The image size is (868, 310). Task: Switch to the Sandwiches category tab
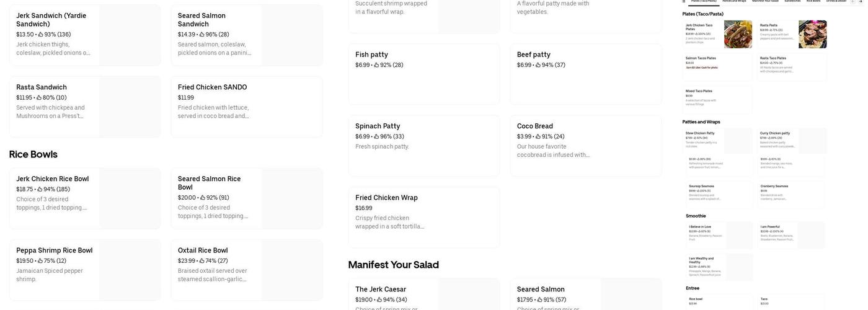tap(792, 1)
